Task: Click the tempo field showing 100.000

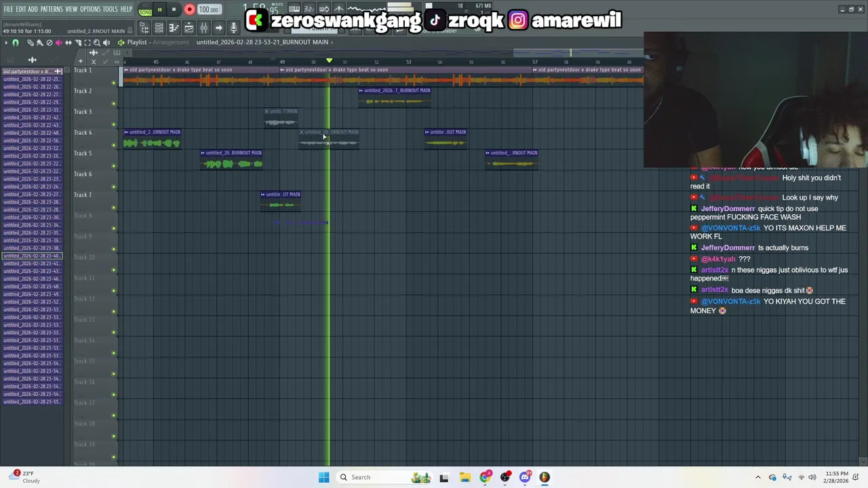Action: pyautogui.click(x=209, y=9)
